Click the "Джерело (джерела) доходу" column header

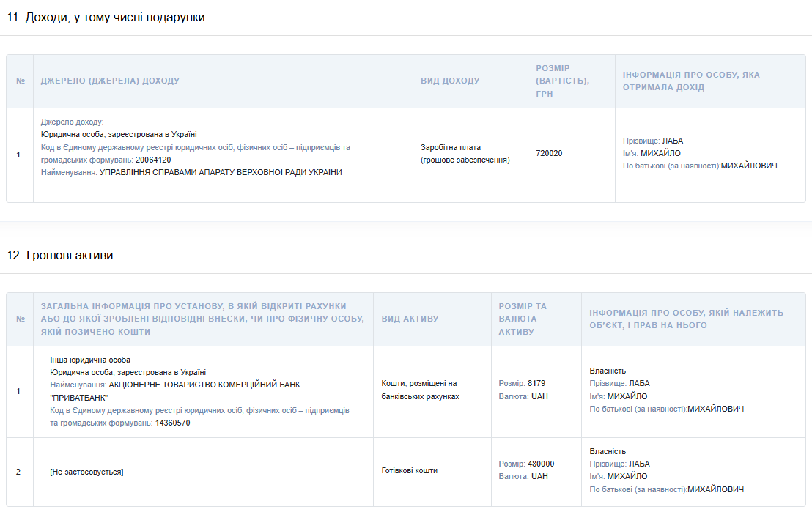click(x=110, y=81)
